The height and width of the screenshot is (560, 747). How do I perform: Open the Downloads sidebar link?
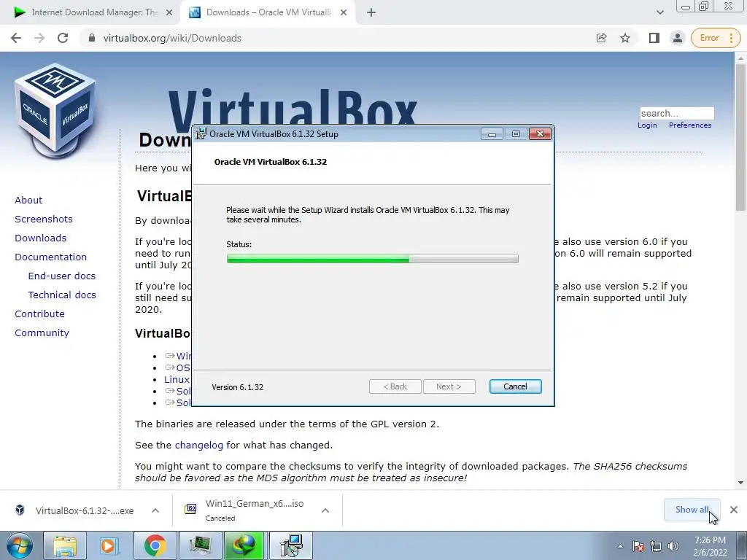tap(41, 238)
